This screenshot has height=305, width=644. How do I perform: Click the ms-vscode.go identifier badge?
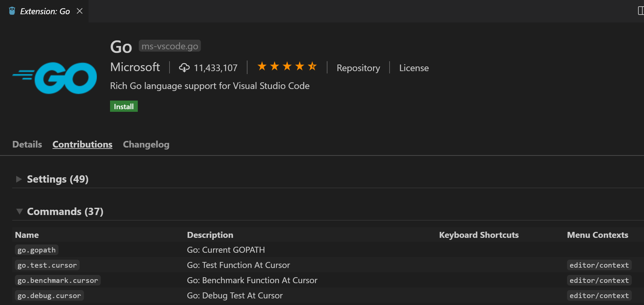pos(170,46)
